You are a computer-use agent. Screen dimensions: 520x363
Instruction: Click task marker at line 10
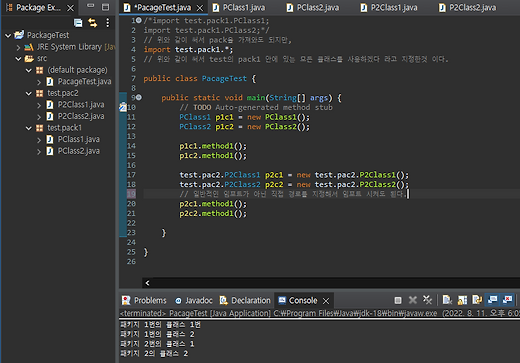coord(123,107)
